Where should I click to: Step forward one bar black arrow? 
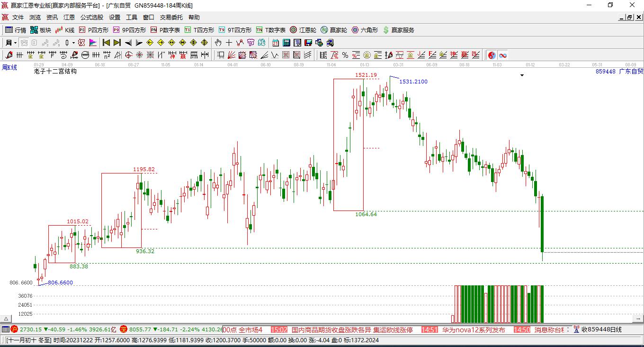(x=139, y=42)
